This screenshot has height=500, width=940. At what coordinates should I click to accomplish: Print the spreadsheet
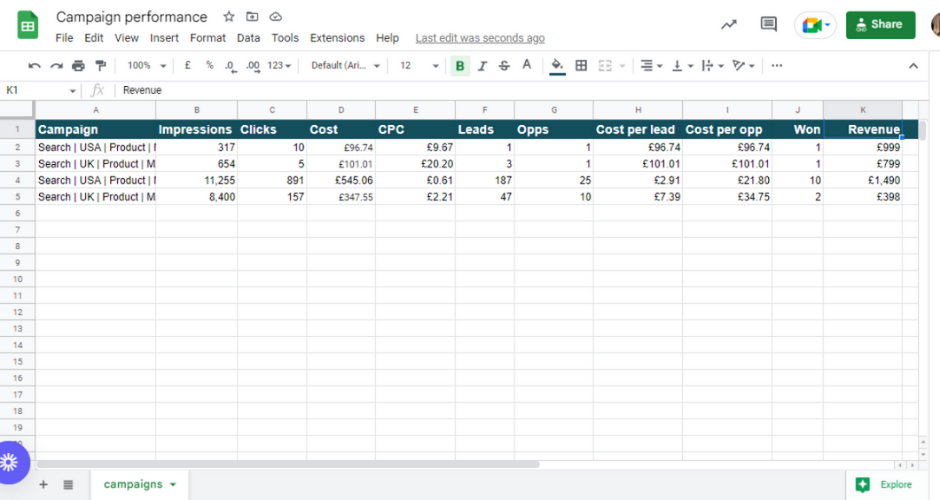tap(79, 66)
